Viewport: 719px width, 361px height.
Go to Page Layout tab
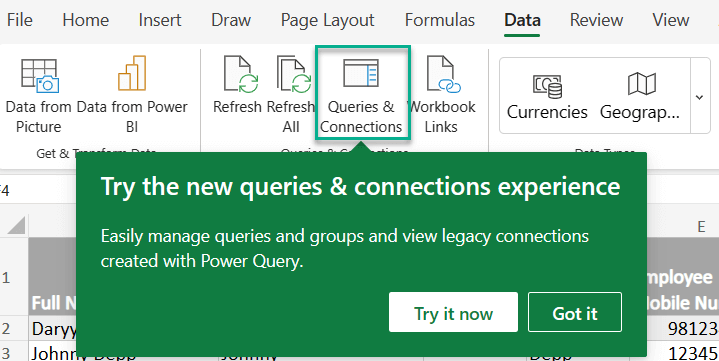[327, 20]
